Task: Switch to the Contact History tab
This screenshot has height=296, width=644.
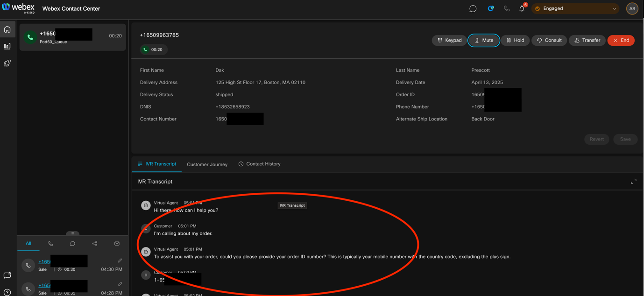Action: tap(259, 164)
